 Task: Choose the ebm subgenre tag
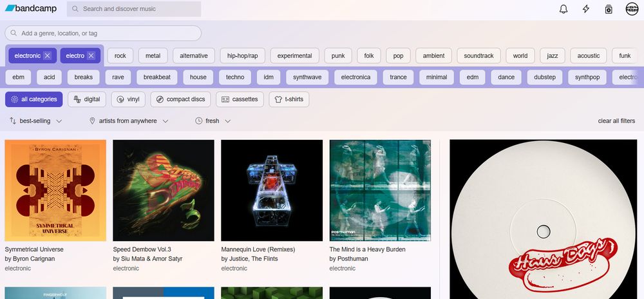(x=19, y=77)
